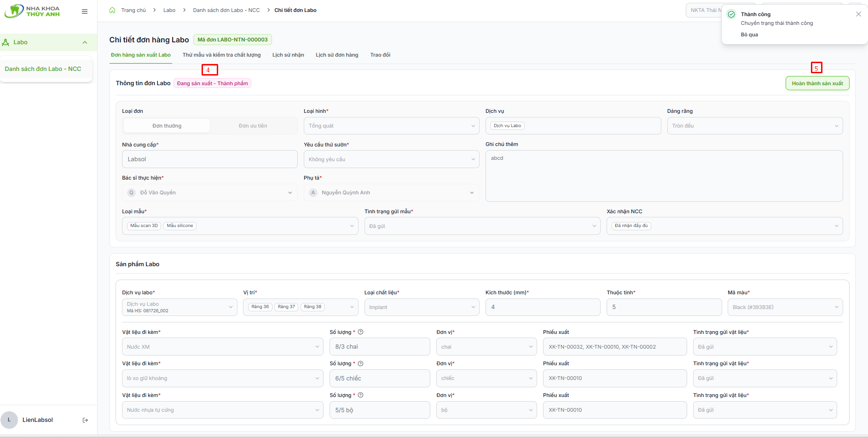The image size is (868, 438).
Task: Open Danh sách đơn Labo - NCC sidebar item
Action: [x=43, y=69]
